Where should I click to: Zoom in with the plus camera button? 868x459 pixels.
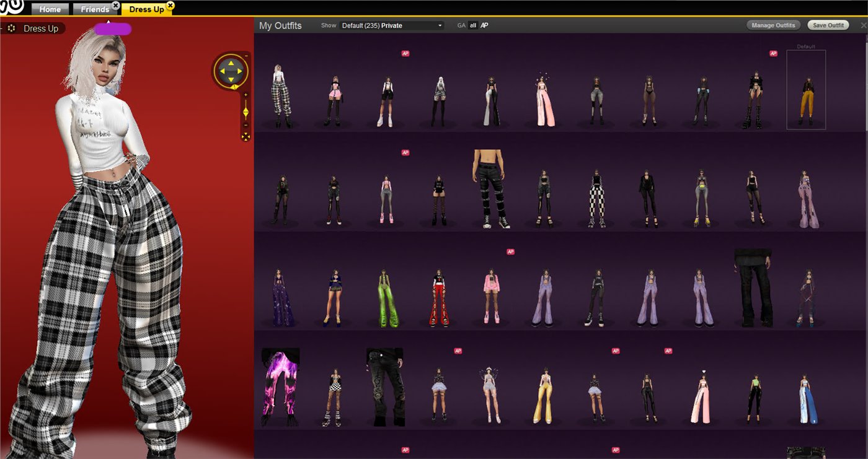[246, 95]
